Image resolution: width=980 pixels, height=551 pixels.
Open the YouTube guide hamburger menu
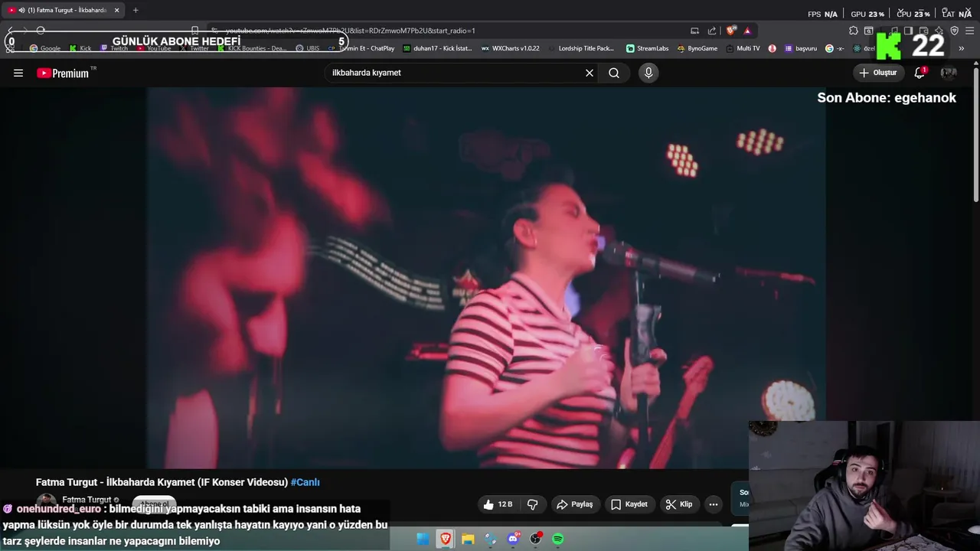(x=18, y=73)
